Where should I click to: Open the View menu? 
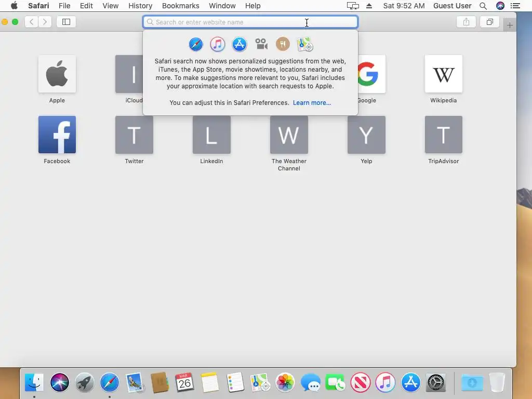pyautogui.click(x=111, y=6)
